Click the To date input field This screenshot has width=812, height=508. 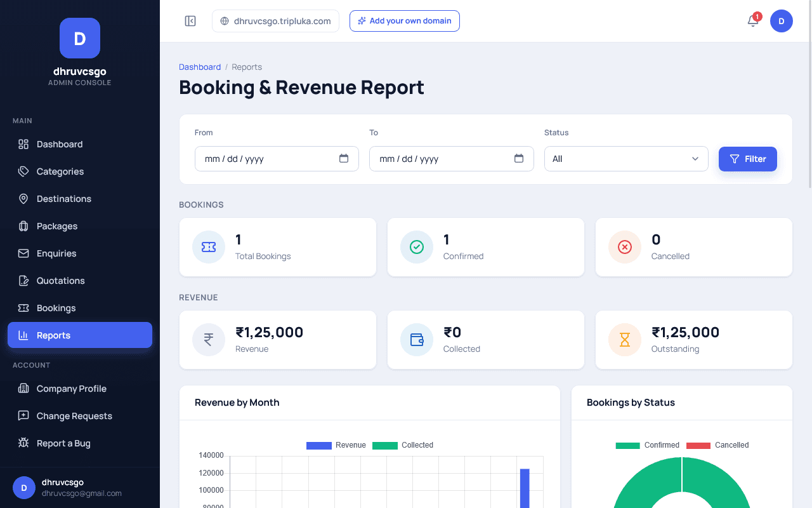(452, 159)
